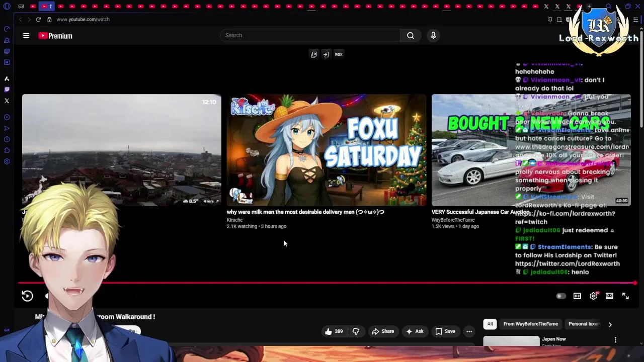
Task: Enter fullscreen with the player button
Action: pos(625,296)
